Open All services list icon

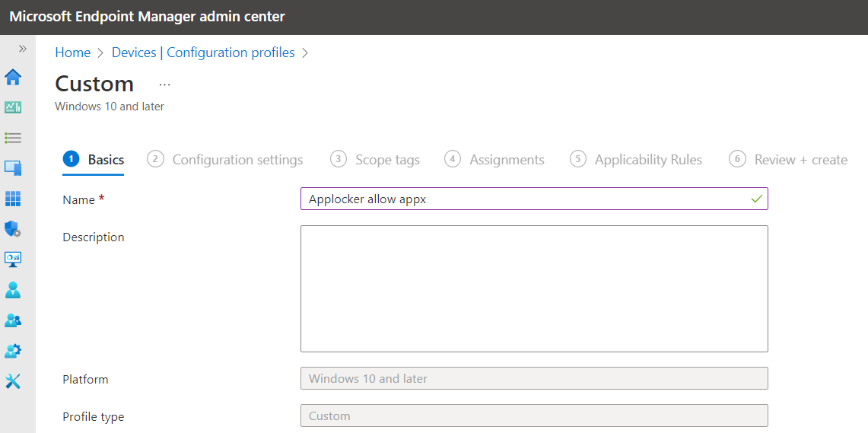click(13, 138)
